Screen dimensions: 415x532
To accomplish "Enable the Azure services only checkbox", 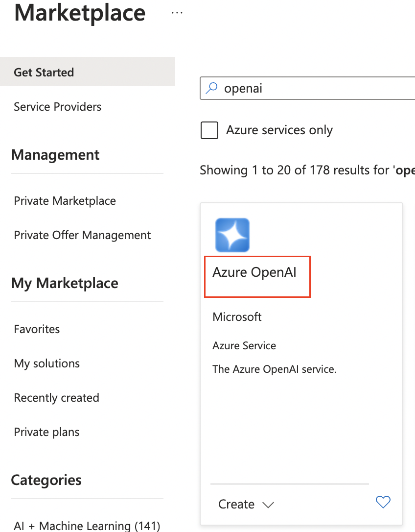I will (x=209, y=130).
